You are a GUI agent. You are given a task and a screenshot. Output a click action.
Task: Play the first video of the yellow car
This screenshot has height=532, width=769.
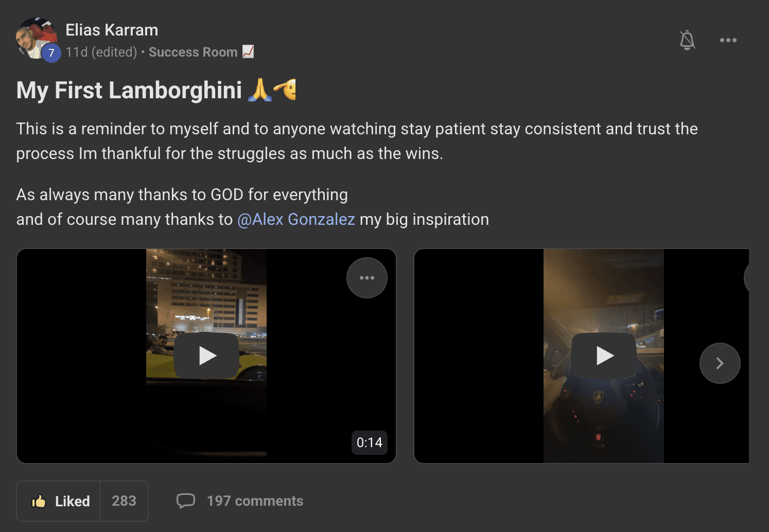[206, 356]
